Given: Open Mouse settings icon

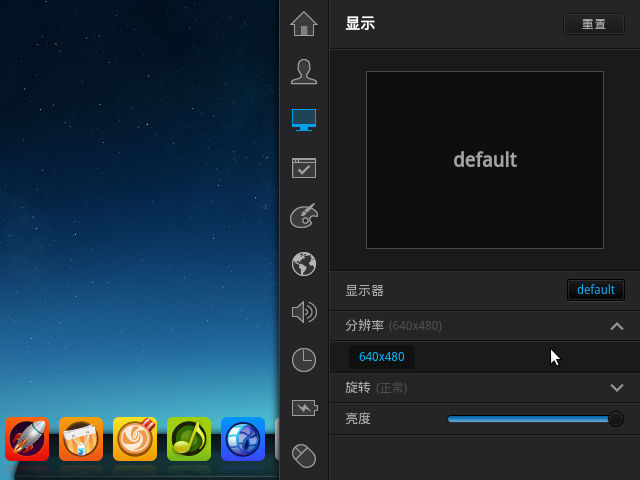Looking at the screenshot, I should [304, 456].
